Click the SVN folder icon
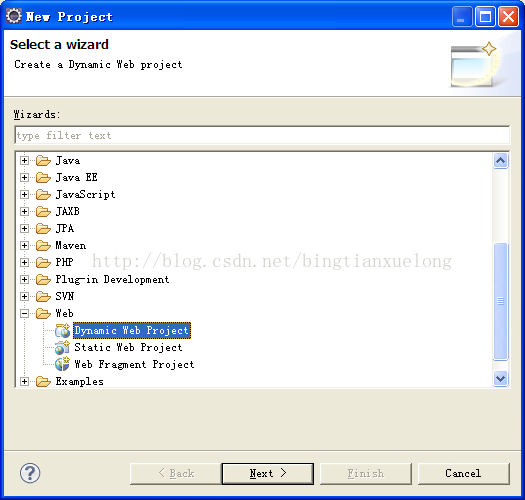This screenshot has height=500, width=525. (43, 296)
